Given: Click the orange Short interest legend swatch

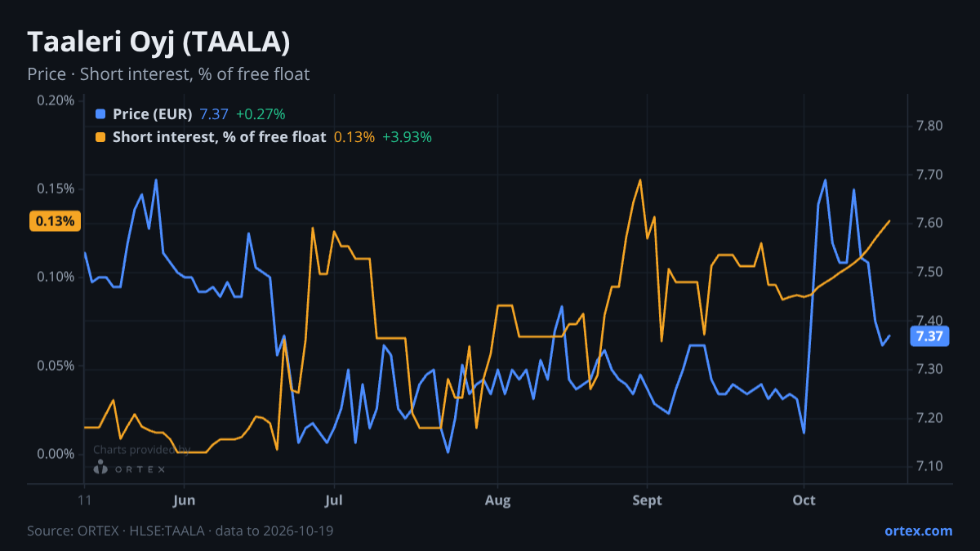Looking at the screenshot, I should point(100,137).
